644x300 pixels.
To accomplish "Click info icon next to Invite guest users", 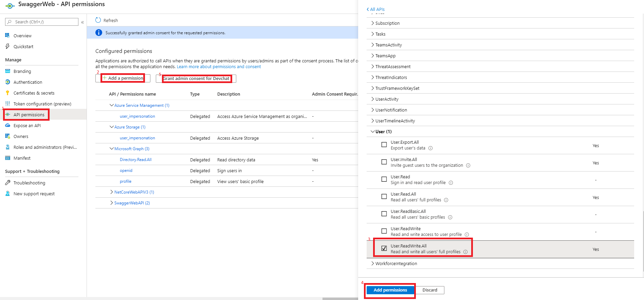I will pos(468,165).
